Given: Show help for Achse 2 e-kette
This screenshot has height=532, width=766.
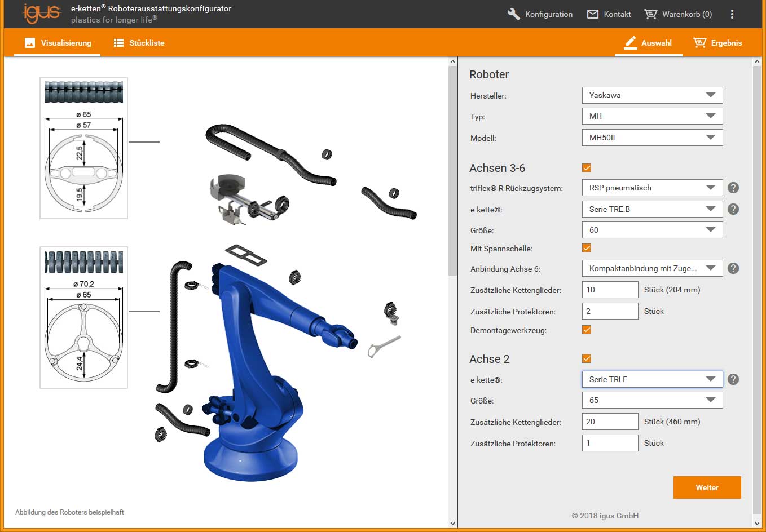Looking at the screenshot, I should (x=733, y=379).
